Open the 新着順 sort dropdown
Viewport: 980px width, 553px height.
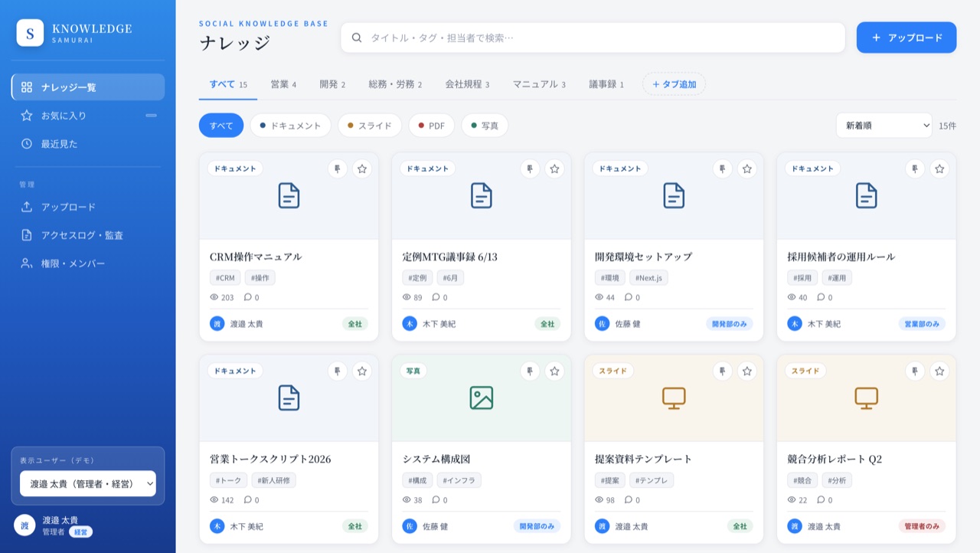coord(884,126)
